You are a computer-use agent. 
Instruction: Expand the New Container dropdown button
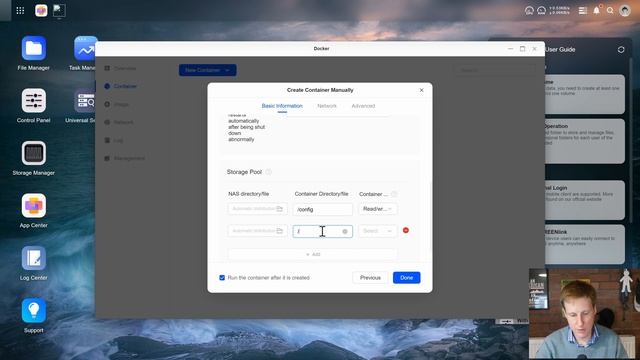click(207, 70)
